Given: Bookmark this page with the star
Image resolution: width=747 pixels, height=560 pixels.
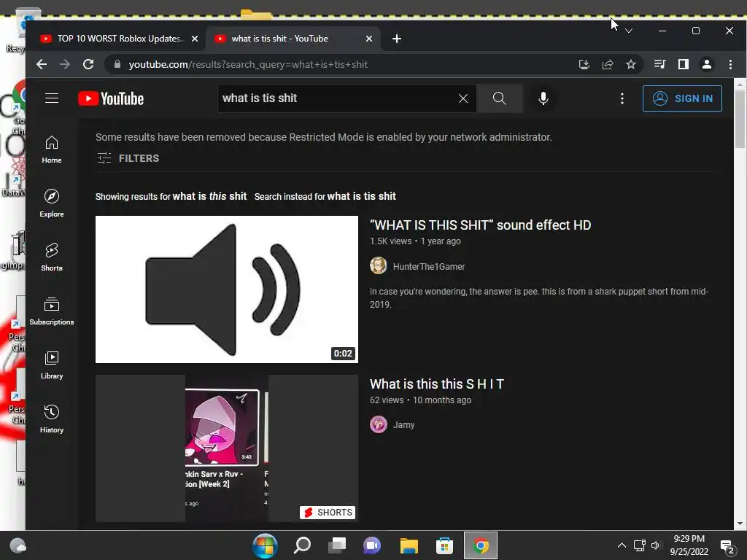Looking at the screenshot, I should click(x=631, y=64).
